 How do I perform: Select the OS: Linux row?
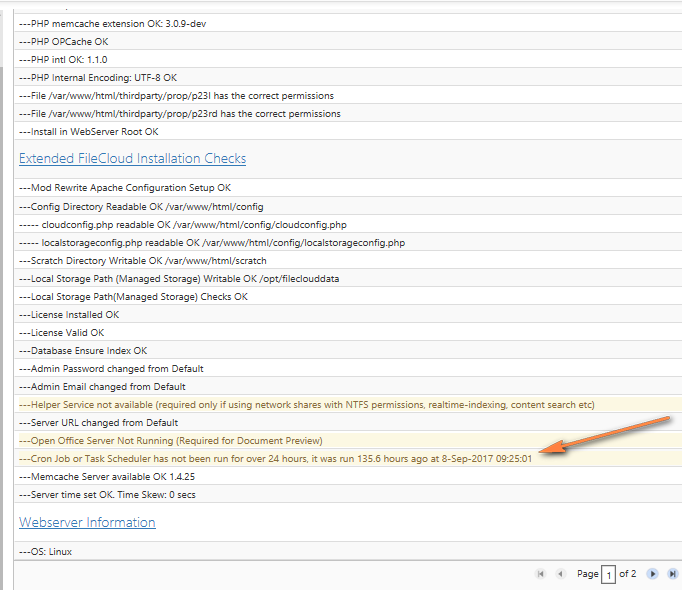tap(45, 551)
